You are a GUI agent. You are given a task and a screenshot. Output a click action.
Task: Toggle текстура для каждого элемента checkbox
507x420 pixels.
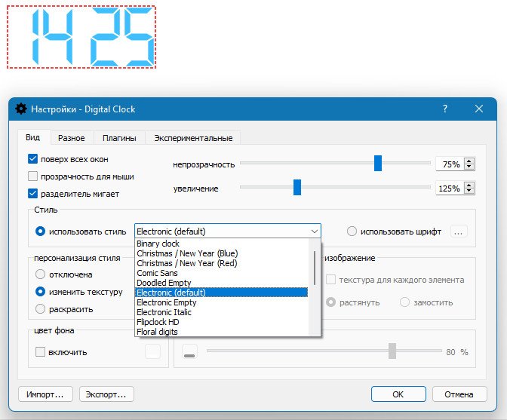(330, 280)
